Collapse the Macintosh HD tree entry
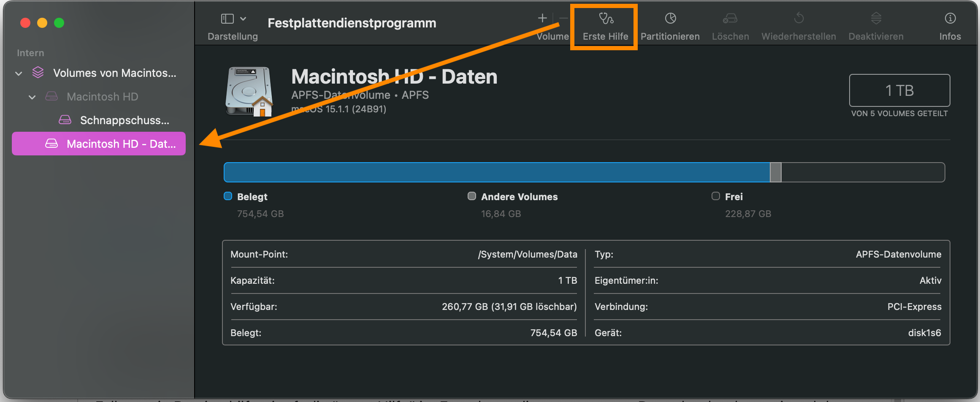This screenshot has height=402, width=980. point(32,97)
